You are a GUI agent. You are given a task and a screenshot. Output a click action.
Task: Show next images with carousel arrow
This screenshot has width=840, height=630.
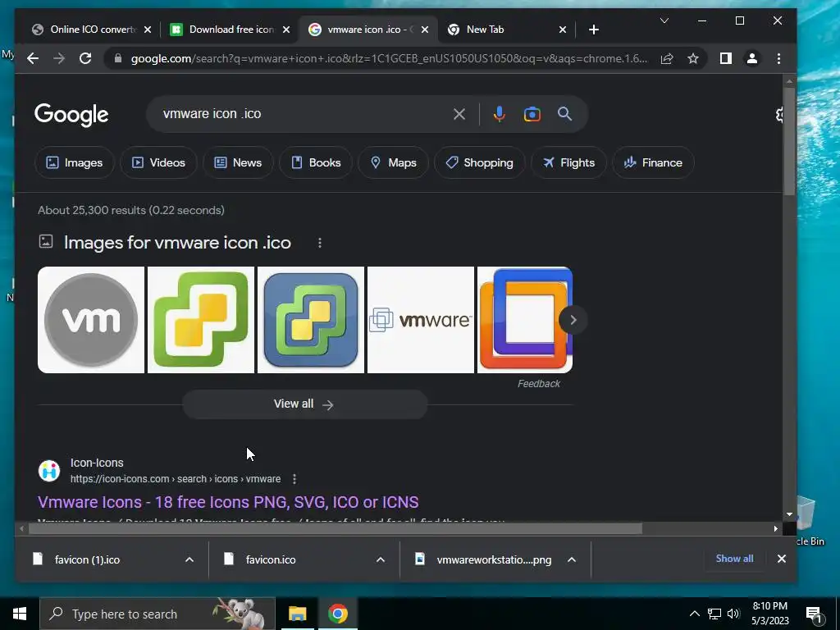tap(573, 320)
